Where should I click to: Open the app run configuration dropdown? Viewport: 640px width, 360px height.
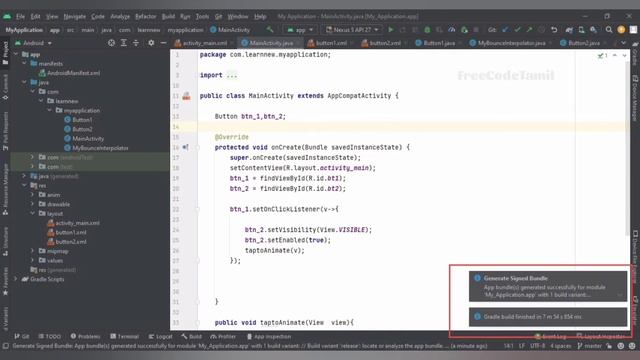point(300,30)
